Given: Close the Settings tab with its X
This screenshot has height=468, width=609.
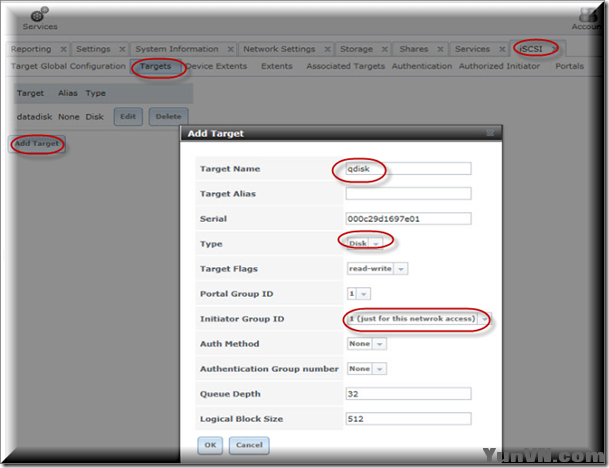Looking at the screenshot, I should [122, 49].
